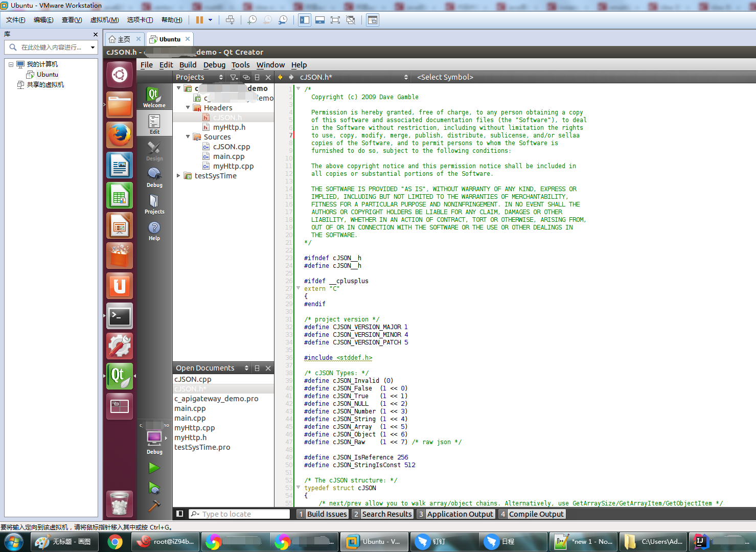Screen dimensions: 756x552
Task: Build the project with hammer icon
Action: pyautogui.click(x=154, y=506)
